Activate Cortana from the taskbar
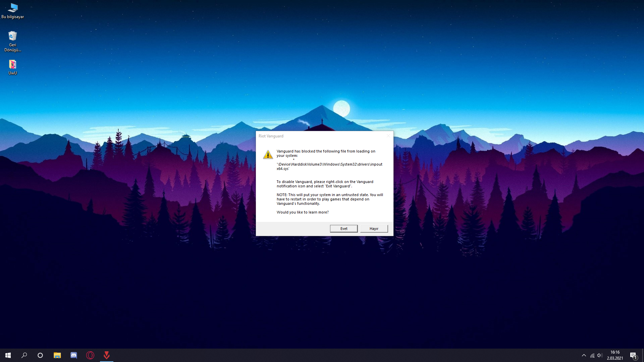 pyautogui.click(x=40, y=355)
